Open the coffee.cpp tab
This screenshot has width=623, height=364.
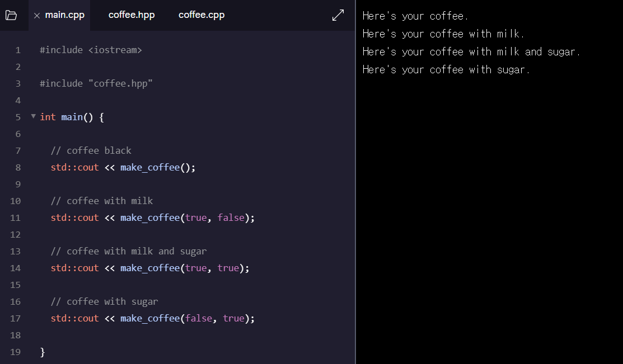202,15
